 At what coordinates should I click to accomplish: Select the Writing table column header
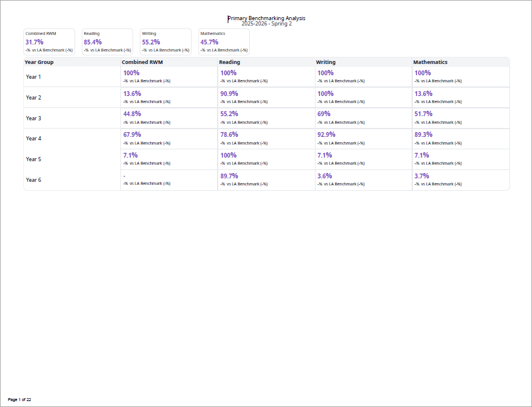(x=326, y=62)
